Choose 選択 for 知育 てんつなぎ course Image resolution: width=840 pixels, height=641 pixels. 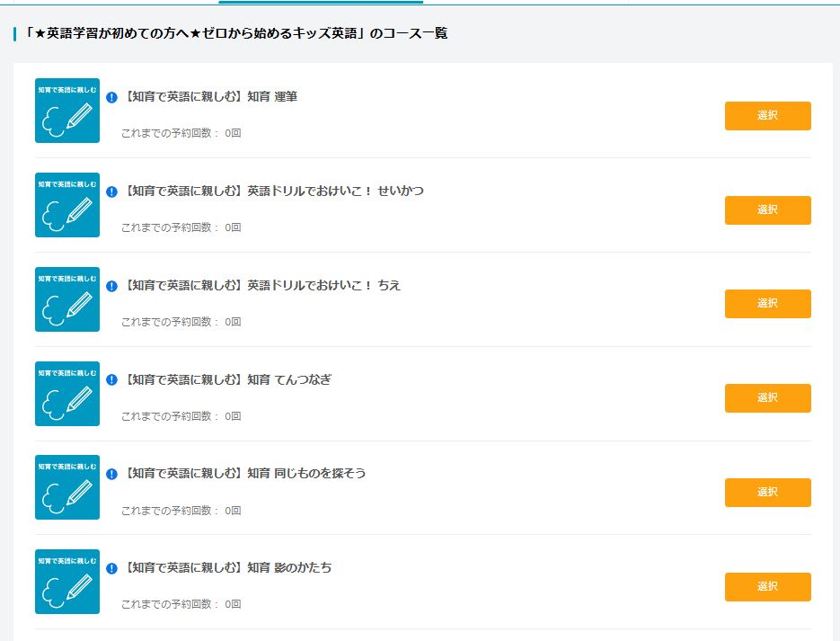tap(767, 398)
